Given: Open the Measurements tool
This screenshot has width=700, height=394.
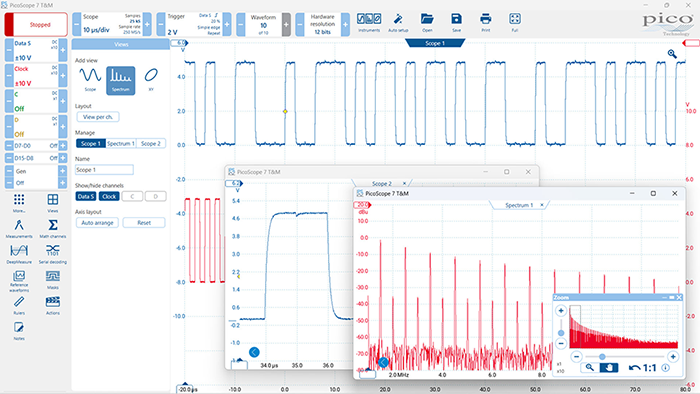Looking at the screenshot, I should coord(19,228).
